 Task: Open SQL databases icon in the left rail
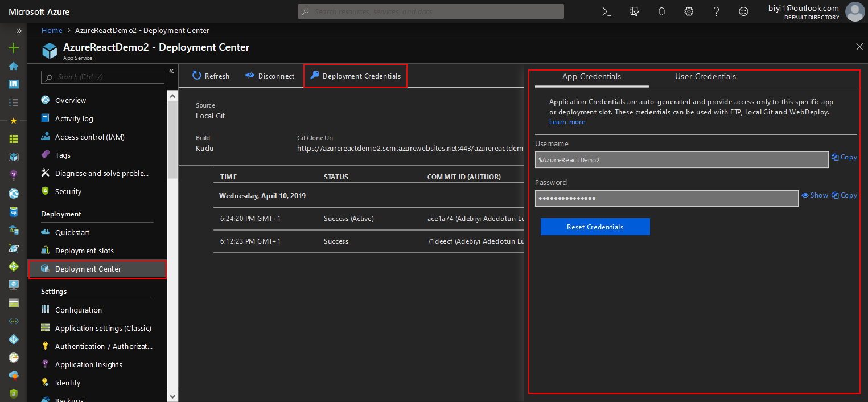point(14,212)
